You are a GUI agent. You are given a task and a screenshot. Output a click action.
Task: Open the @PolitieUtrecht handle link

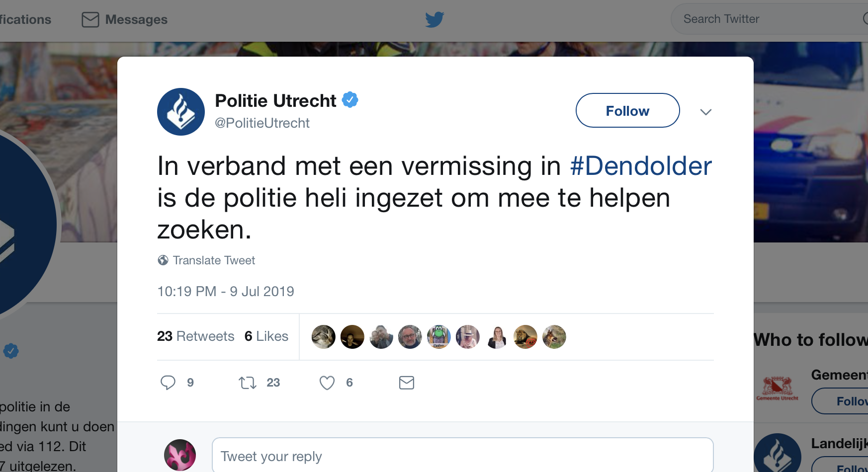pyautogui.click(x=262, y=123)
